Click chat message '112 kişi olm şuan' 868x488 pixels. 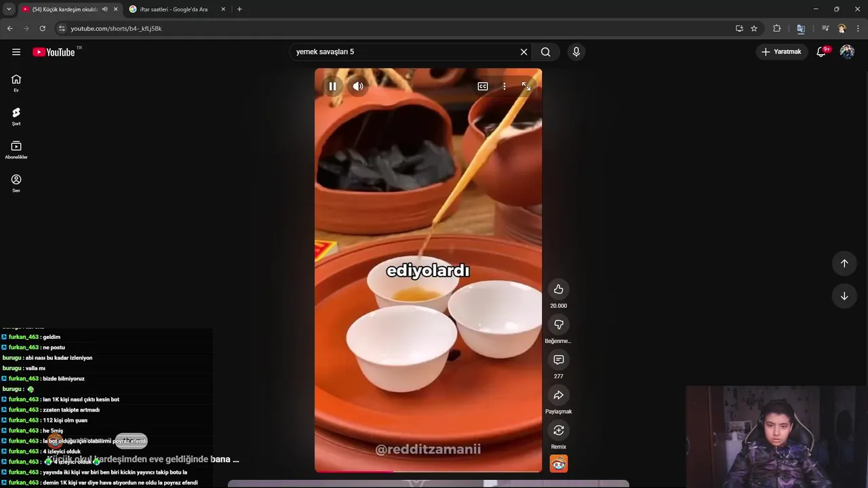point(65,420)
